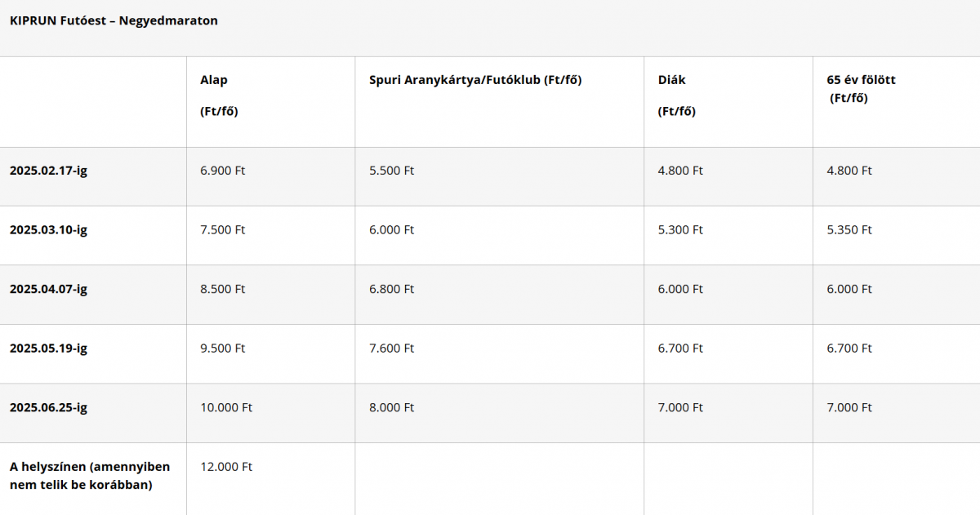Click the 5.500 Ft Aranykártya price cell
The width and height of the screenshot is (980, 515).
[392, 171]
